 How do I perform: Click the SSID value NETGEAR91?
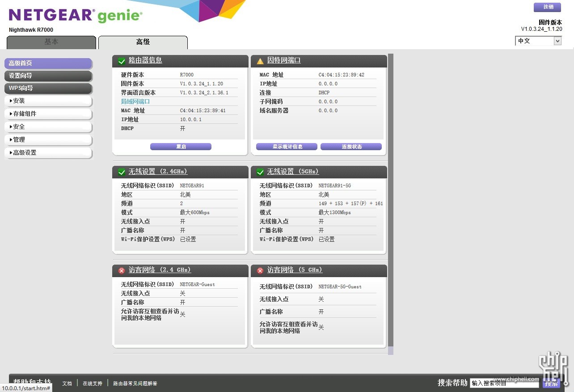pyautogui.click(x=192, y=186)
